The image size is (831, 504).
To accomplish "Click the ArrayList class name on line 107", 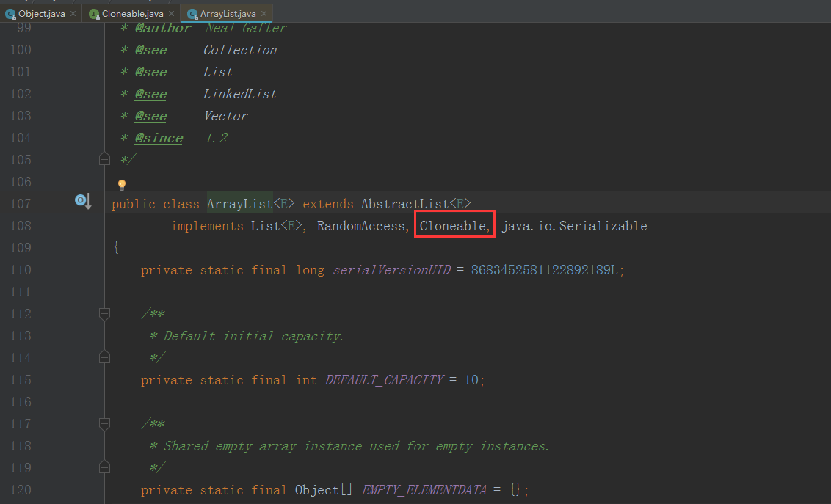I will click(x=239, y=204).
